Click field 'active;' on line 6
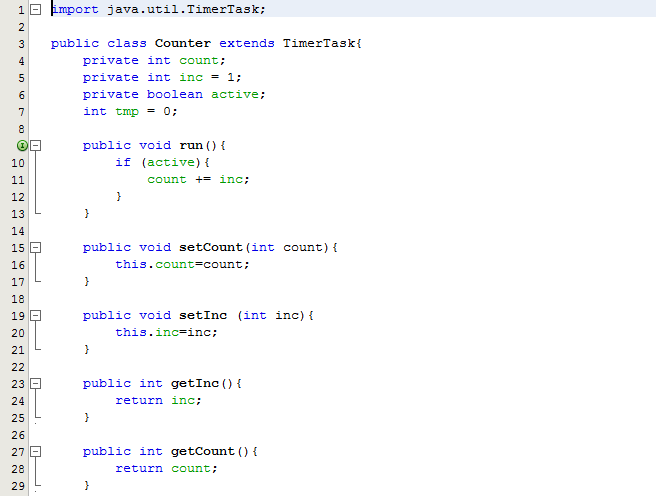Viewport: 656px width, 496px height. point(238,95)
